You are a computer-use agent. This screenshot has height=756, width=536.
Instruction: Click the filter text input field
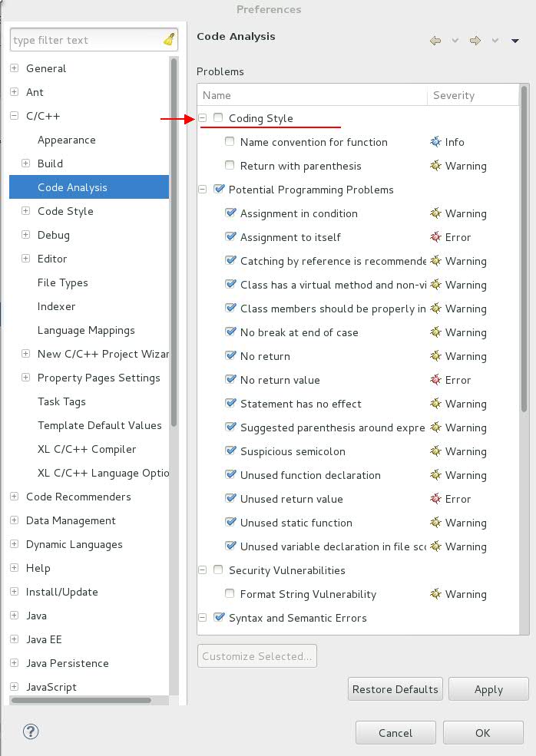[x=84, y=40]
